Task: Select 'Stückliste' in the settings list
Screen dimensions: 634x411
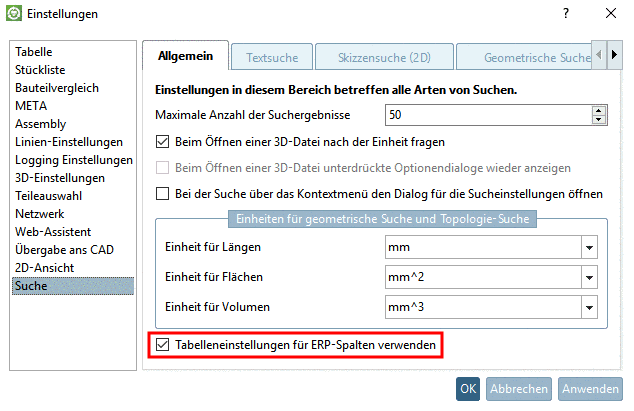Action: 41,70
